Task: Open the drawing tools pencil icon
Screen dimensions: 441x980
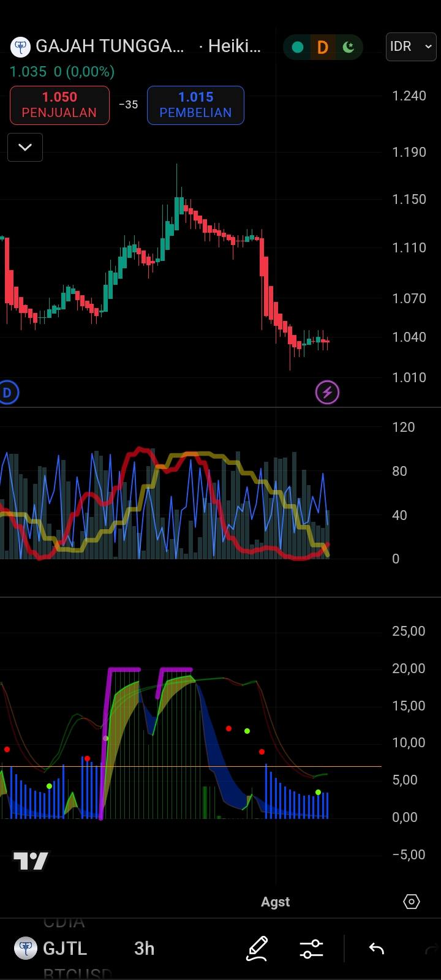Action: tap(257, 948)
